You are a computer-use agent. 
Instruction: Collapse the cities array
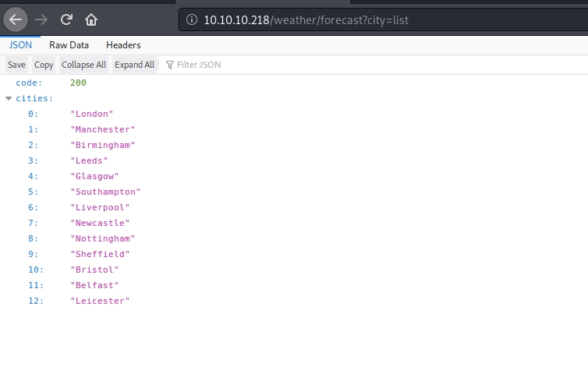(9, 98)
